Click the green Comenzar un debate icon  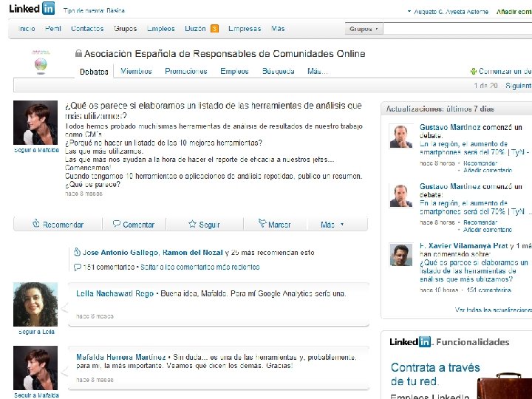[x=474, y=71]
